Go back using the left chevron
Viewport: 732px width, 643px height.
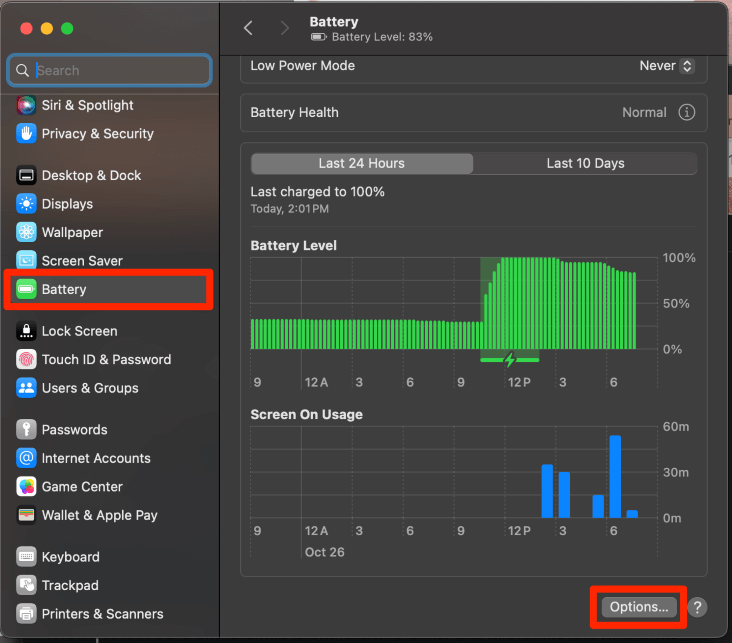249,29
